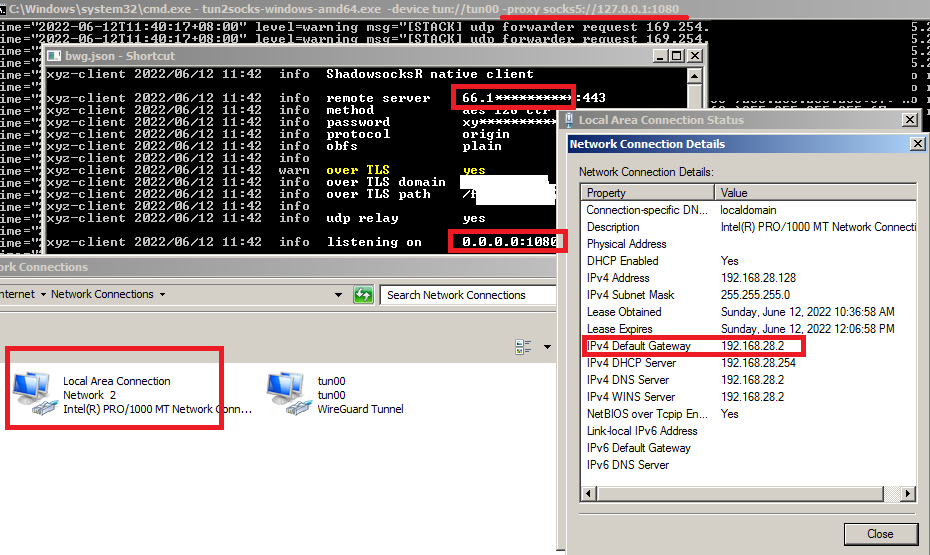Open the view options dropdown arrow
The height and width of the screenshot is (555, 930).
click(547, 347)
